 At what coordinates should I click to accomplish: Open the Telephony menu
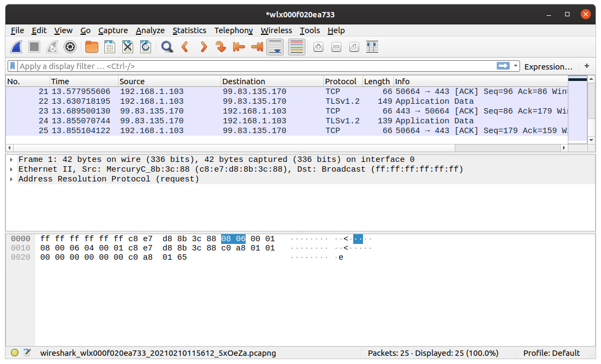pos(233,30)
